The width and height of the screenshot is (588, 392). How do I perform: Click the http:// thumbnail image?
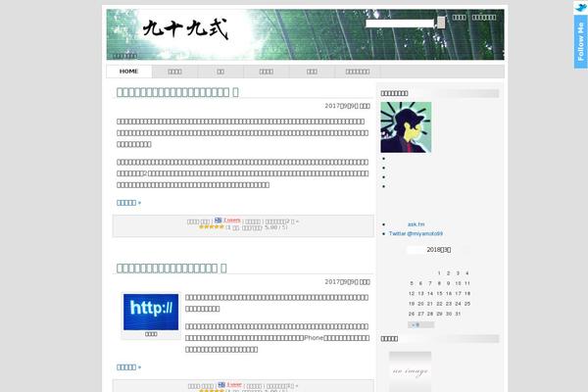(x=151, y=312)
